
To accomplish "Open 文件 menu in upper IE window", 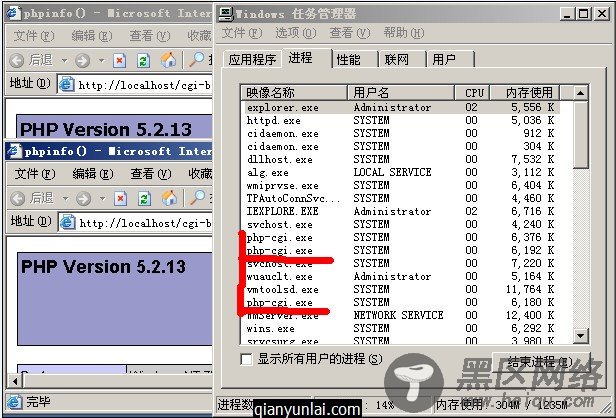I will [34, 36].
